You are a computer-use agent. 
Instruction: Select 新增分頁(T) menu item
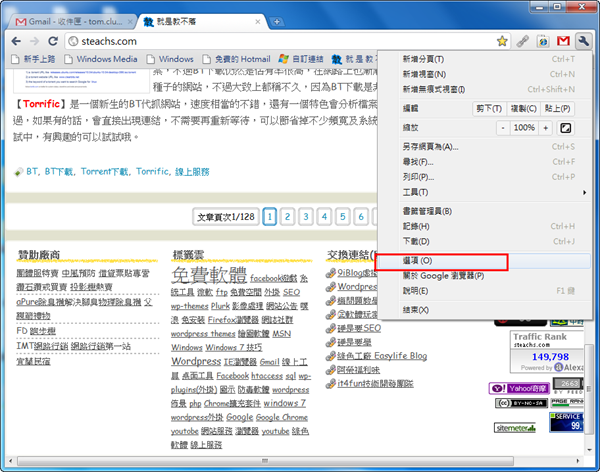coord(485,59)
